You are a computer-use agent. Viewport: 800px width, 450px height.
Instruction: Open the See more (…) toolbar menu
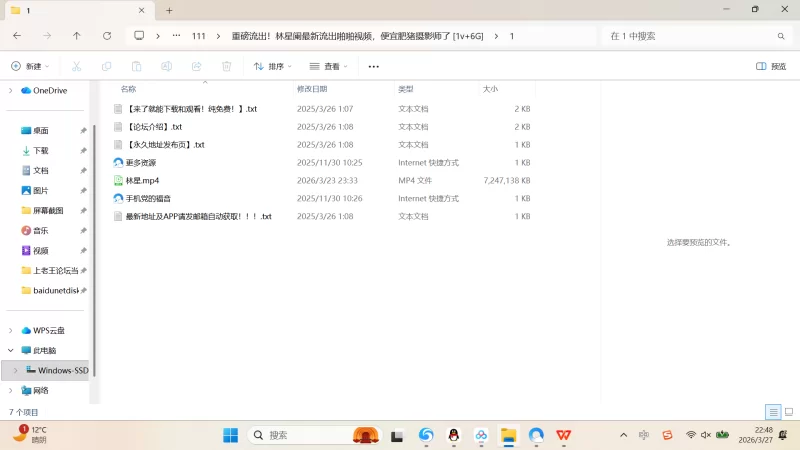tap(374, 66)
